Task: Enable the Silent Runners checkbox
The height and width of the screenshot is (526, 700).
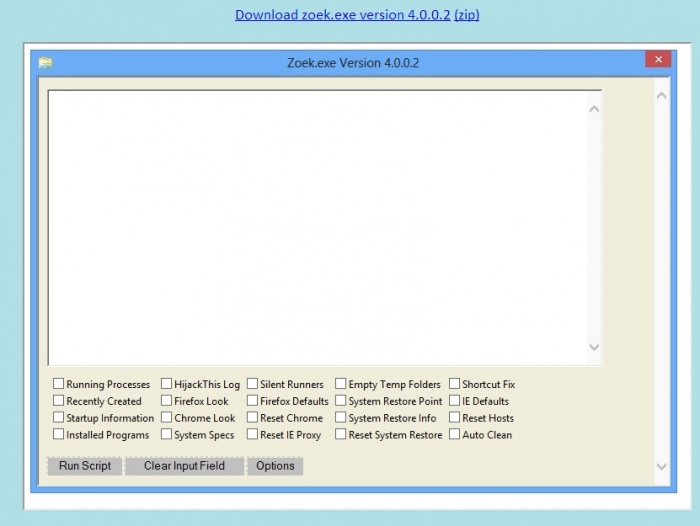Action: 253,384
